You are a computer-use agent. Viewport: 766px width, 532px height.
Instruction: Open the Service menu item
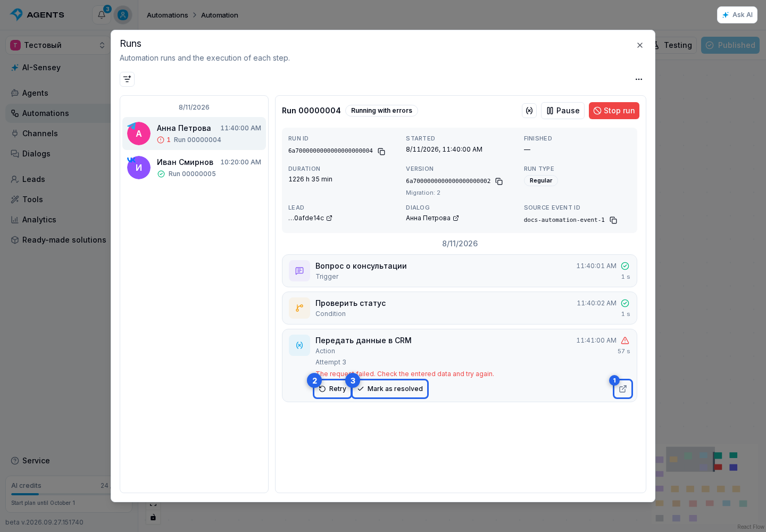(x=58, y=461)
